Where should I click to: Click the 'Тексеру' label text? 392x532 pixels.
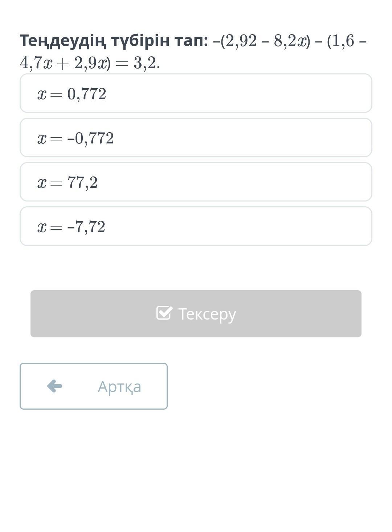207,314
